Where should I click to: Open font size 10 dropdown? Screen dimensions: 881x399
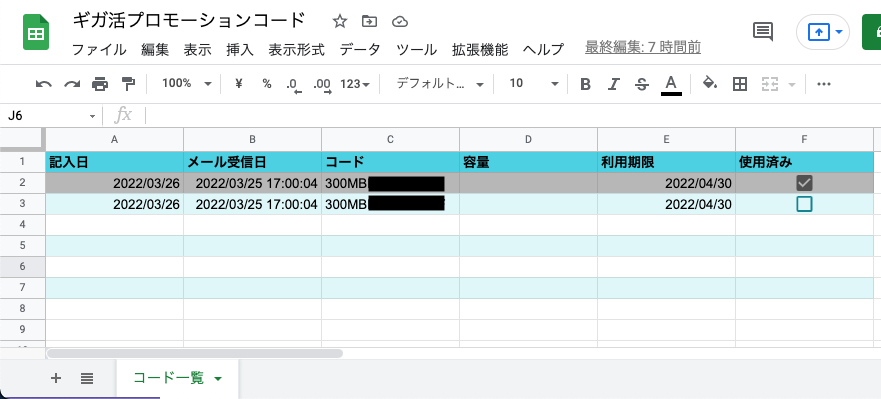click(534, 84)
